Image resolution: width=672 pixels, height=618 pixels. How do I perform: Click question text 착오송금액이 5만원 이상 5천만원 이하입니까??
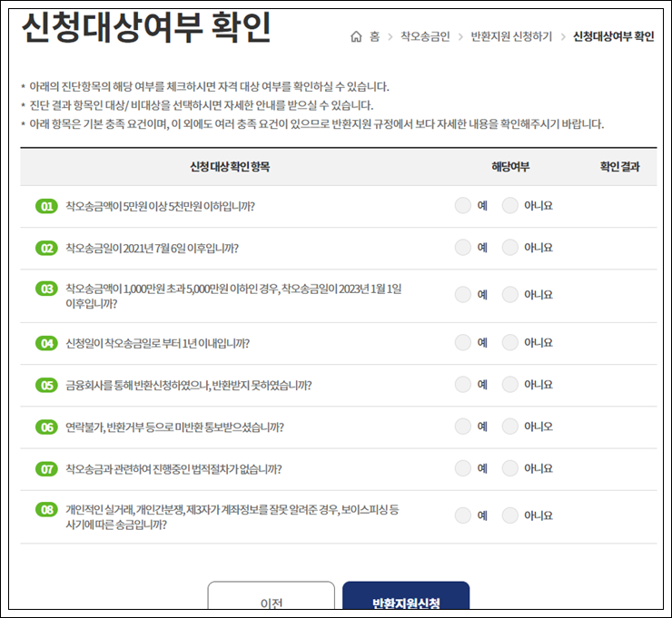point(160,206)
